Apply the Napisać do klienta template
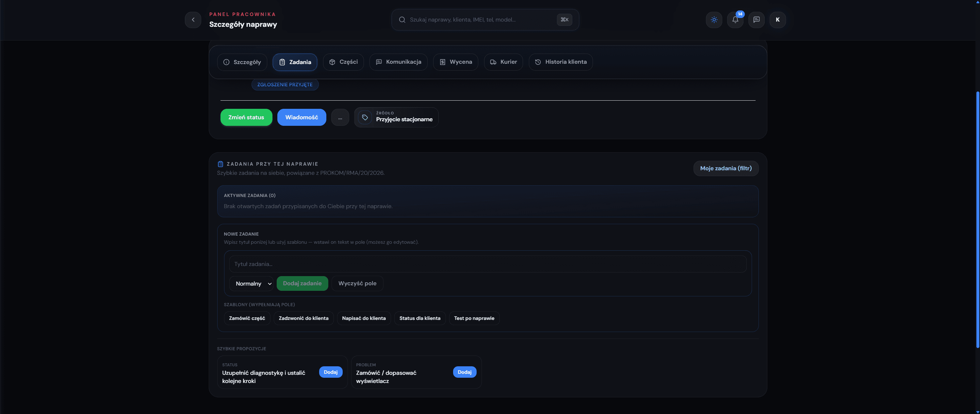Image resolution: width=980 pixels, height=414 pixels. click(x=364, y=318)
